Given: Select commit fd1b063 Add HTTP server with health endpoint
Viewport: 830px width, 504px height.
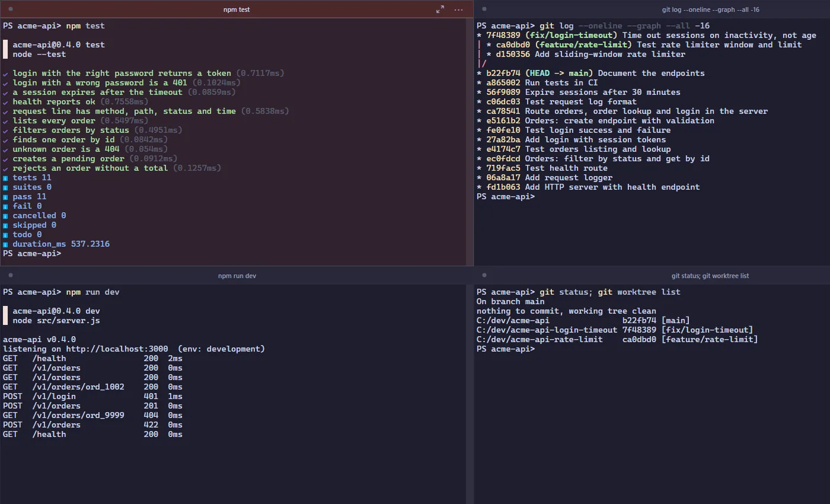Looking at the screenshot, I should 593,187.
